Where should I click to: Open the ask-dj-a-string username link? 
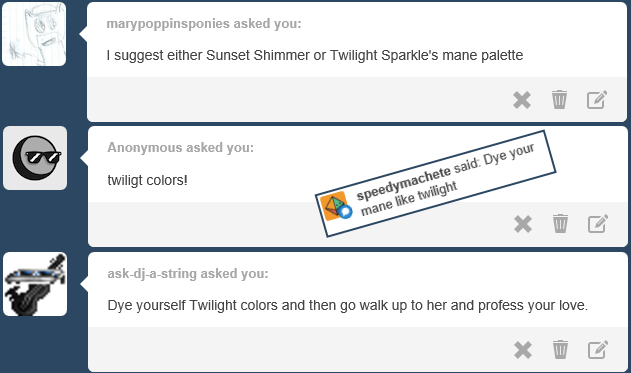(152, 274)
